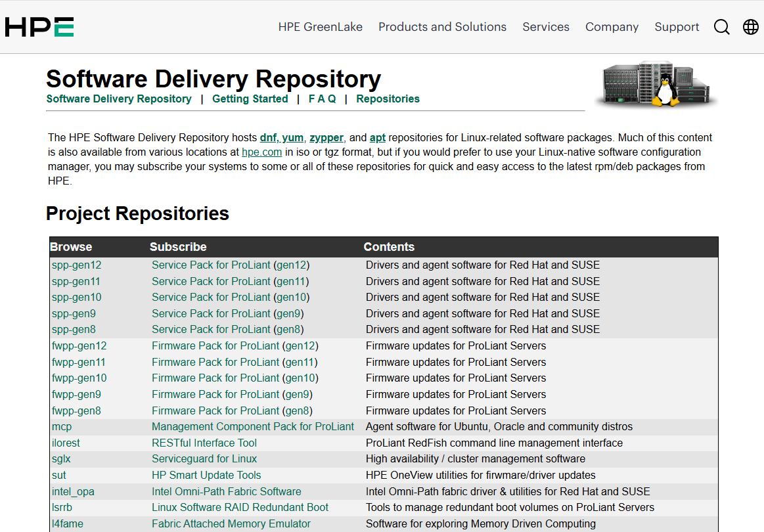This screenshot has height=532, width=764.
Task: Open the F A Q page
Action: (322, 99)
